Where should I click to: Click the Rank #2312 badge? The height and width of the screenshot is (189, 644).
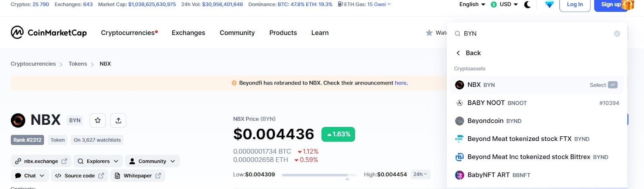[27, 140]
